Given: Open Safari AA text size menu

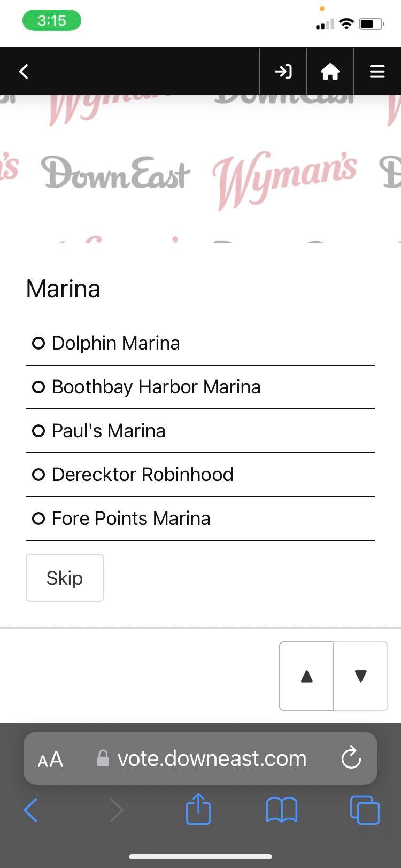Looking at the screenshot, I should 50,759.
